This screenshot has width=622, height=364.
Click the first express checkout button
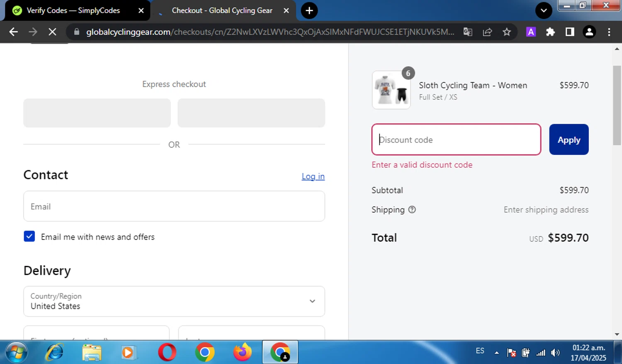pos(97,113)
